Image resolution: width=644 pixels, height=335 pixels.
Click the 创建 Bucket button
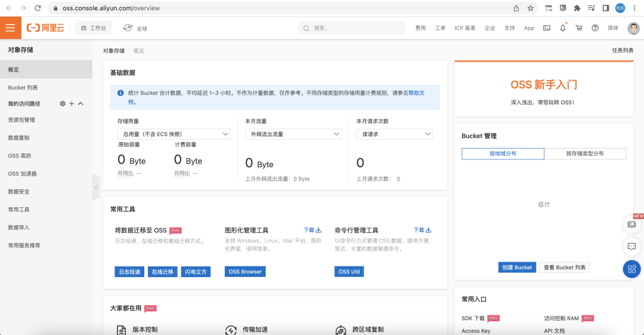[517, 268]
